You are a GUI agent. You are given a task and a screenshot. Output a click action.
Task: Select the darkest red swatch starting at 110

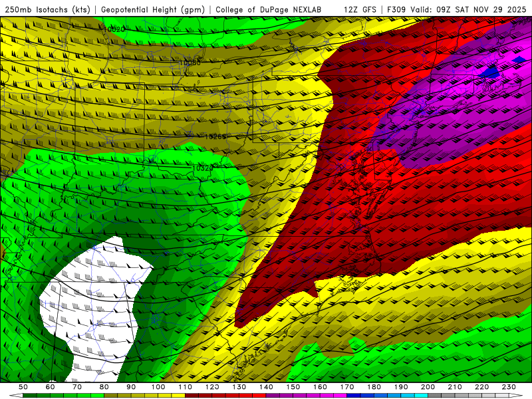pyautogui.click(x=192, y=396)
